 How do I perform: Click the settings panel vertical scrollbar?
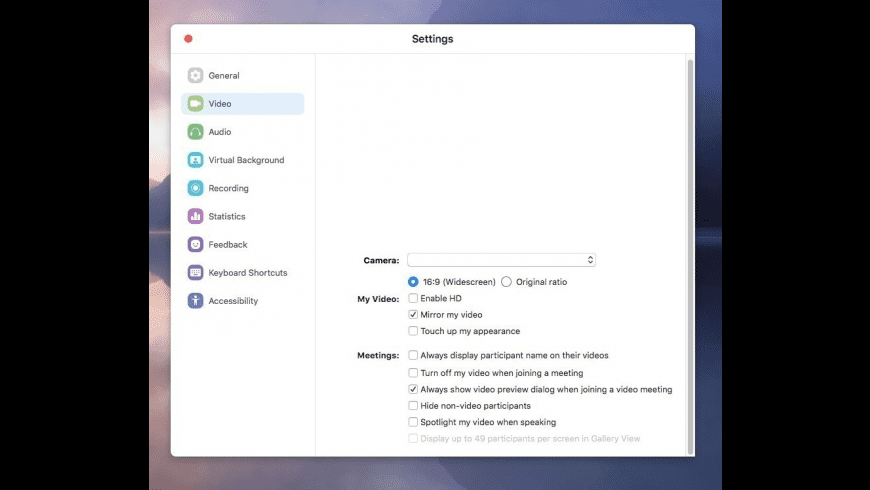tap(689, 250)
